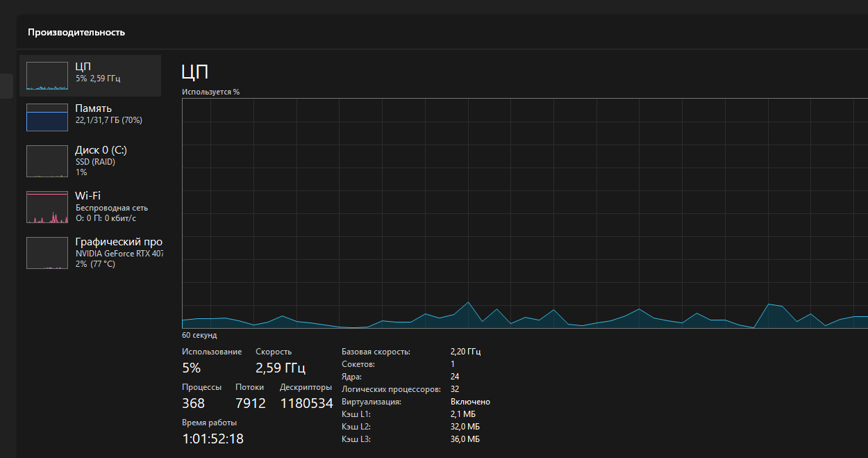The image size is (868, 458).
Task: Click the Производительность page title
Action: pos(76,32)
